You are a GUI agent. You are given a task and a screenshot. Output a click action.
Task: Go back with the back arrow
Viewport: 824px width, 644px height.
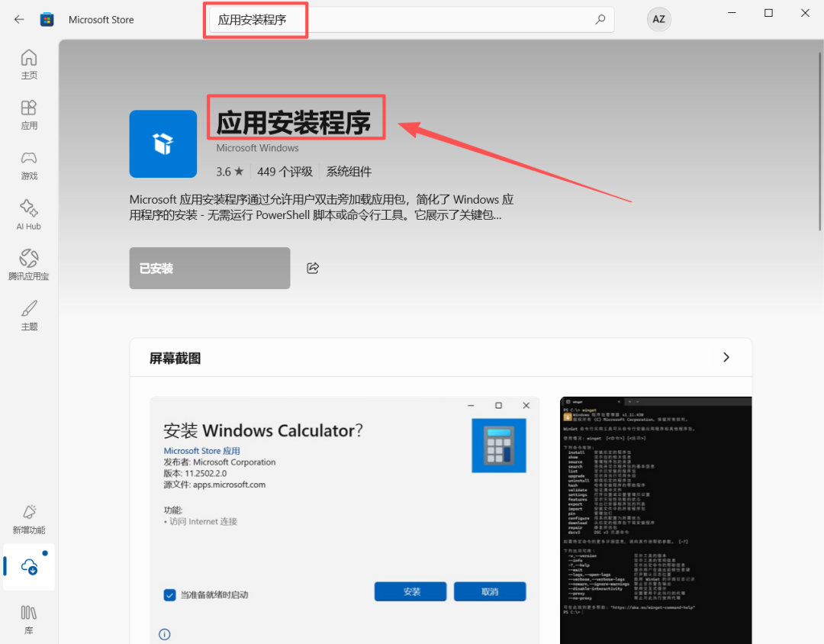pos(19,19)
